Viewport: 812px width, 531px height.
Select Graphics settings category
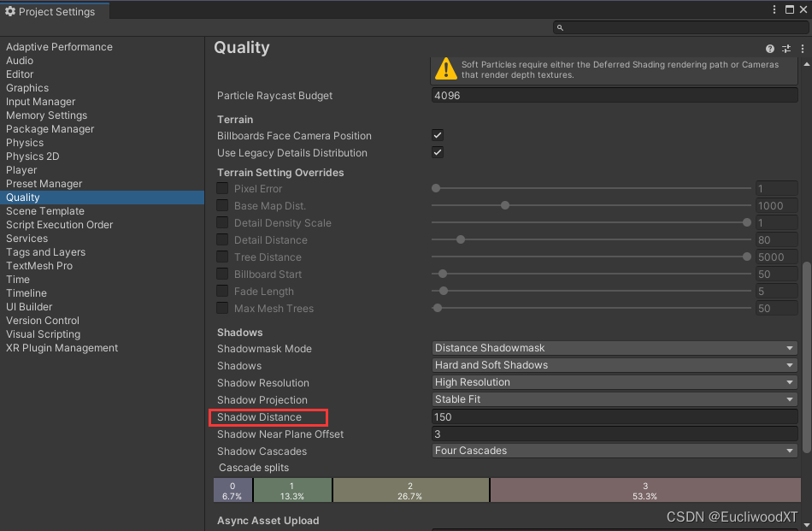pyautogui.click(x=27, y=88)
